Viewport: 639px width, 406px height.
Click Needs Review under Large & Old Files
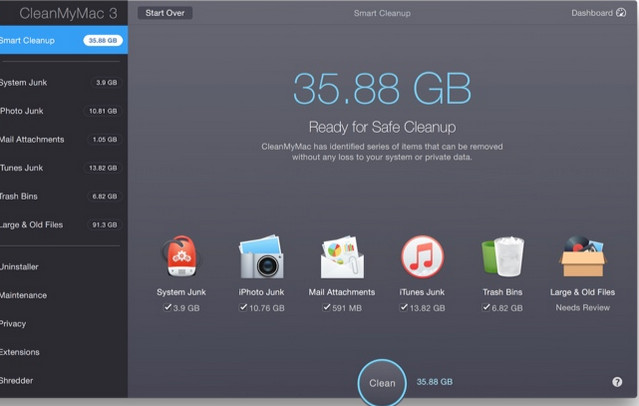click(583, 308)
